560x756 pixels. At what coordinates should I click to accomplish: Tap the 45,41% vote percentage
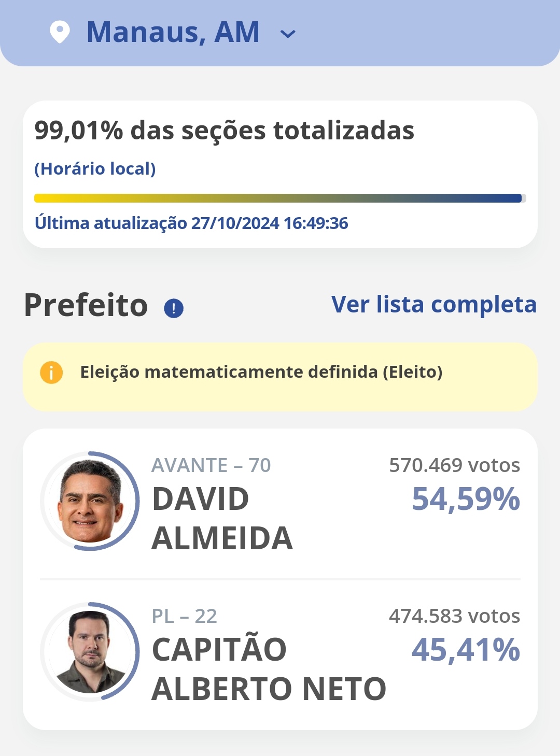click(x=466, y=650)
